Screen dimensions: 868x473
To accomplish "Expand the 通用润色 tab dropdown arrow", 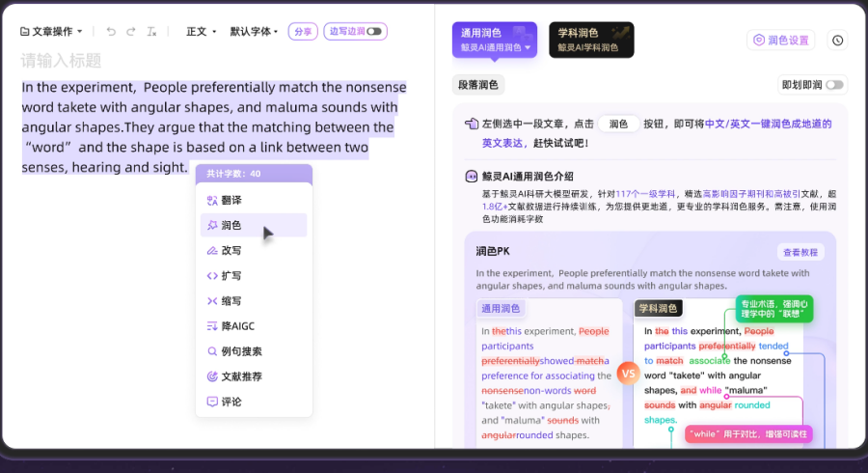I will [x=528, y=48].
